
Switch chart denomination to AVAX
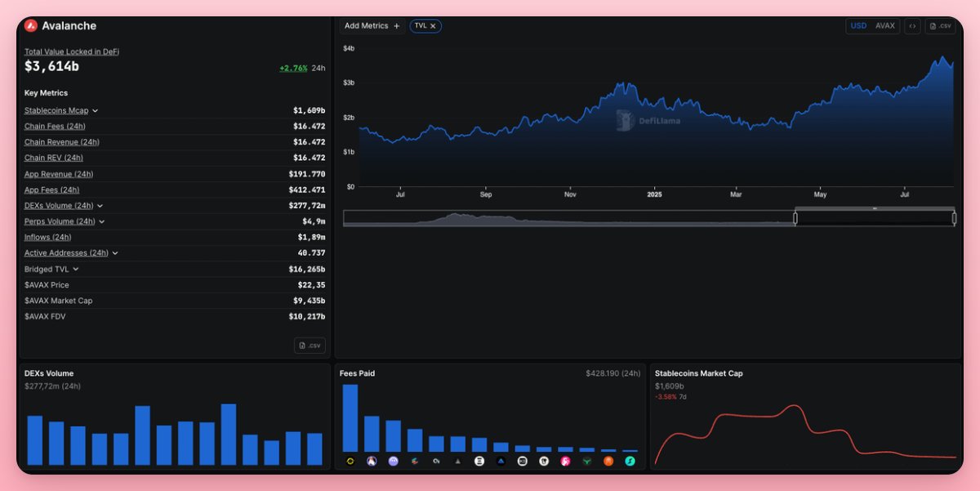click(x=885, y=26)
